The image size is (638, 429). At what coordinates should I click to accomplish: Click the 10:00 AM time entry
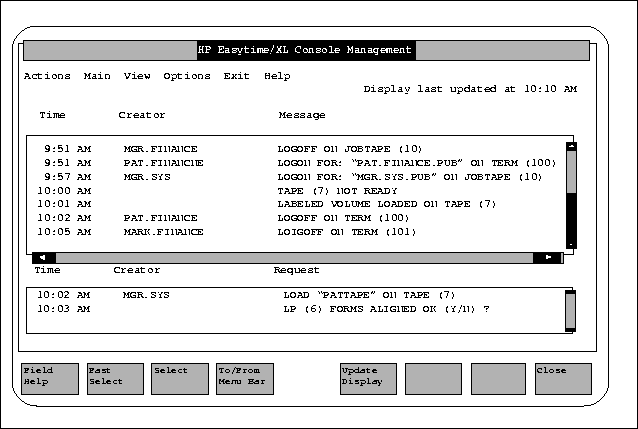point(64,190)
